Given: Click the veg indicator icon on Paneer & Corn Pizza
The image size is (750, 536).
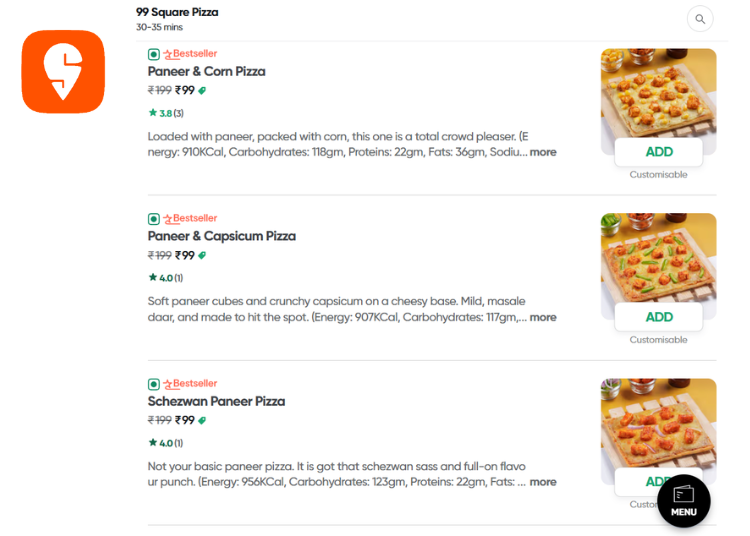Looking at the screenshot, I should [154, 54].
